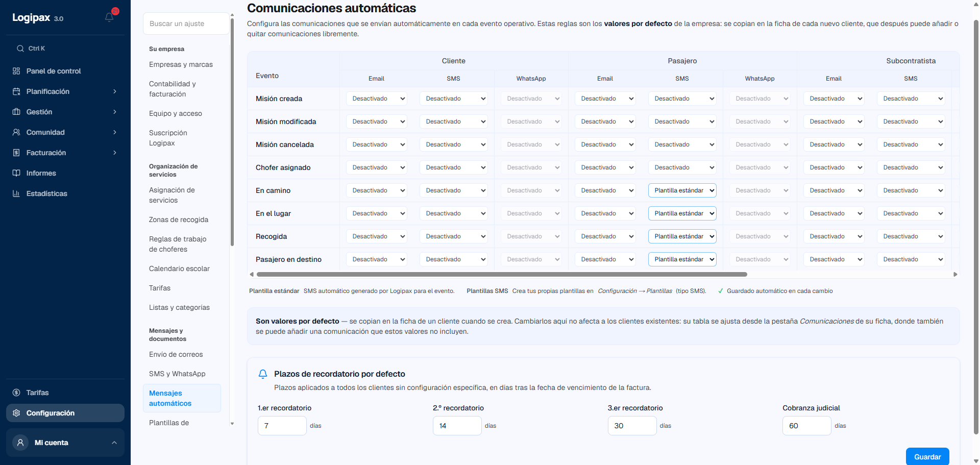Focus the Buscar un ajuste search field
The image size is (980, 465).
pos(186,24)
